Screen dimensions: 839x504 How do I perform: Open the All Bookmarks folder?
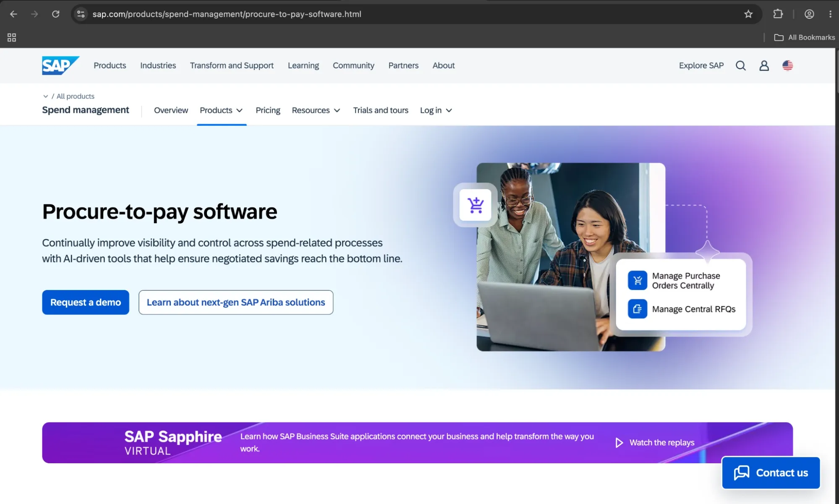[805, 38]
